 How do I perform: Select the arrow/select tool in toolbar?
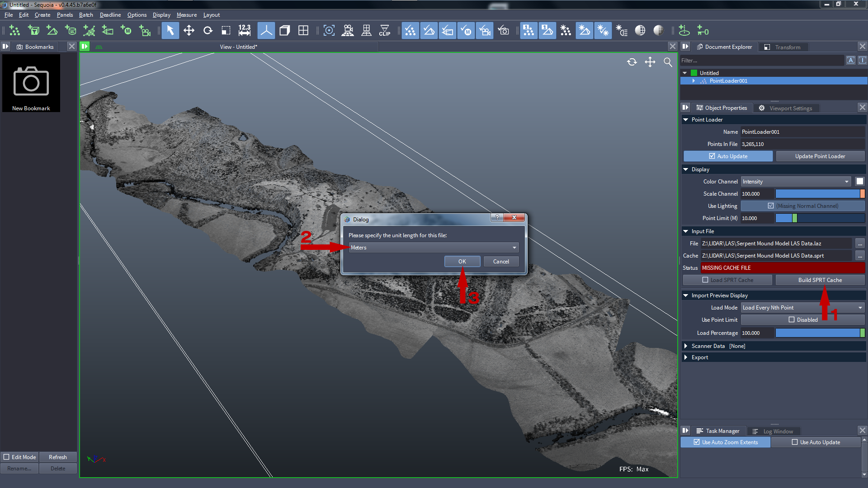[170, 31]
